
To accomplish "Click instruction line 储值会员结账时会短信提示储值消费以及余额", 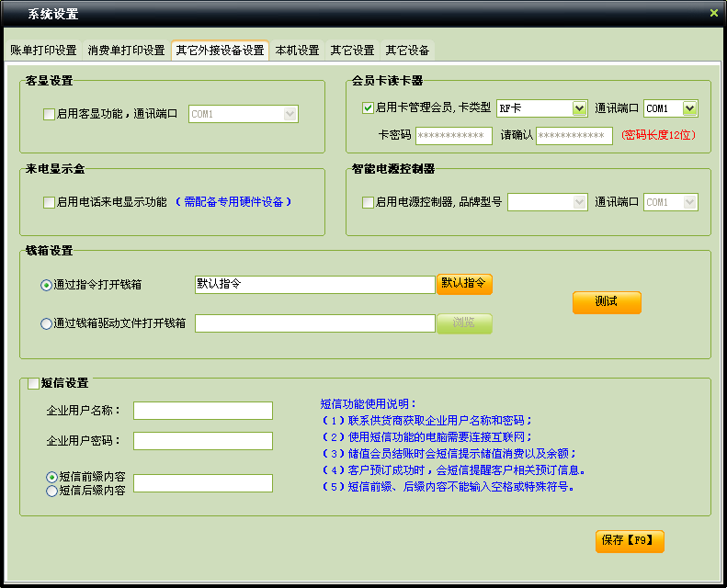I will point(449,454).
